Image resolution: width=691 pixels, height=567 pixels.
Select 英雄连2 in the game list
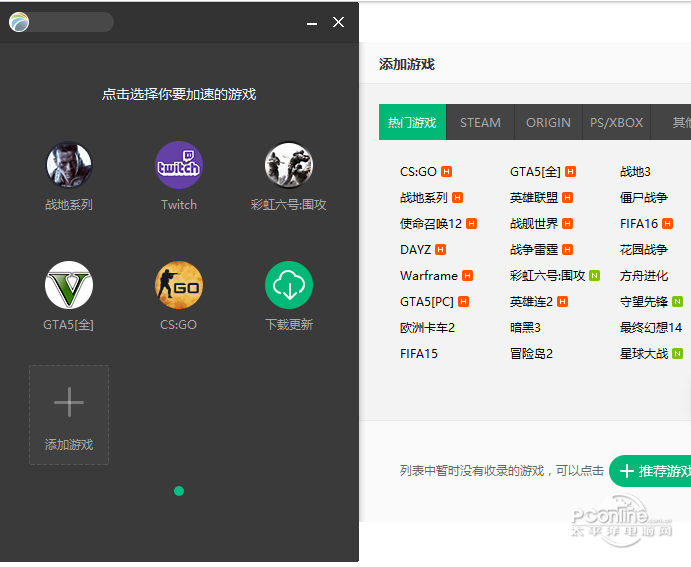coord(531,301)
